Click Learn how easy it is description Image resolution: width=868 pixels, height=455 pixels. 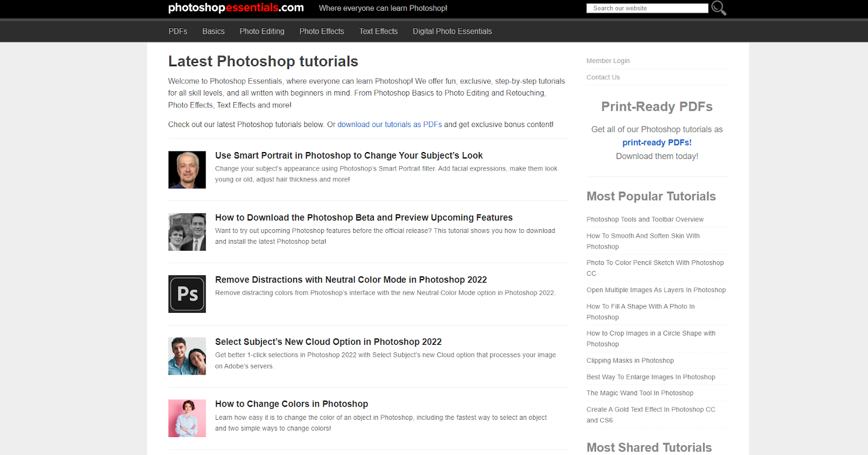click(x=381, y=423)
